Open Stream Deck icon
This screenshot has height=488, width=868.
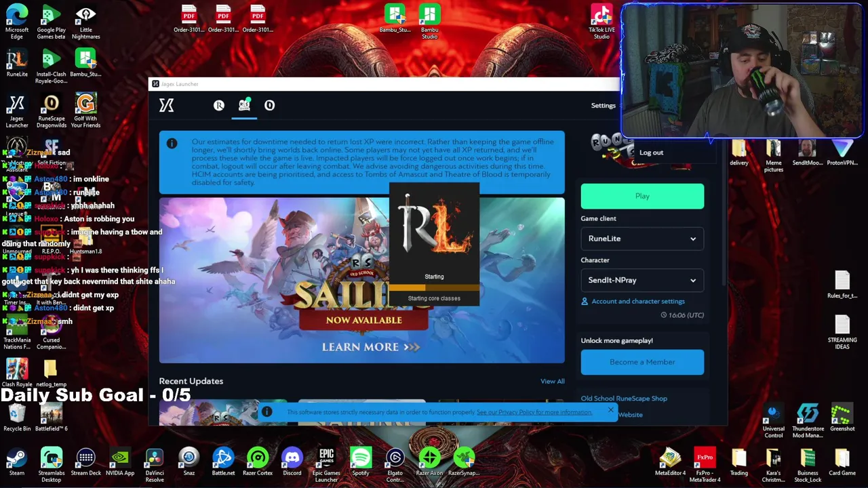(85, 462)
